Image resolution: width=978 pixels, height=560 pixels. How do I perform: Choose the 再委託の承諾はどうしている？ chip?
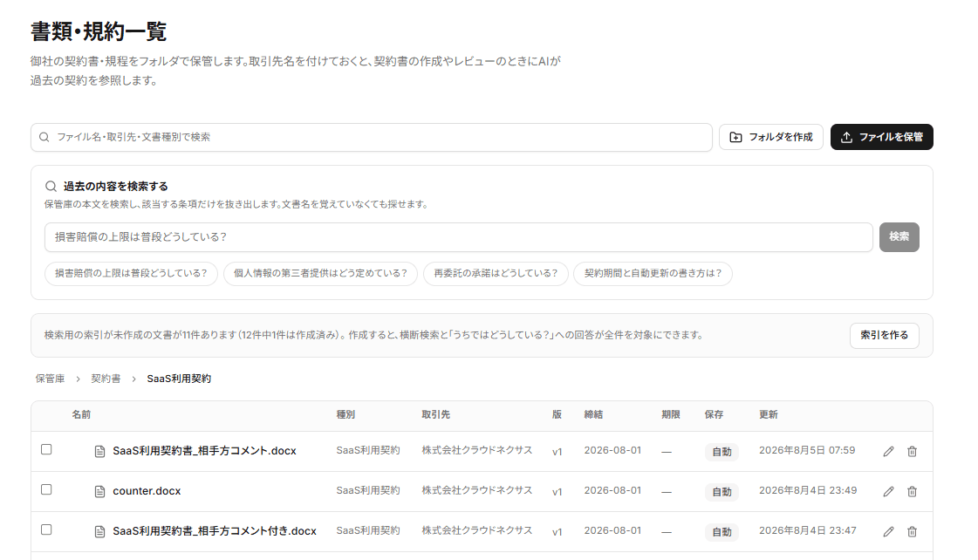pyautogui.click(x=496, y=274)
